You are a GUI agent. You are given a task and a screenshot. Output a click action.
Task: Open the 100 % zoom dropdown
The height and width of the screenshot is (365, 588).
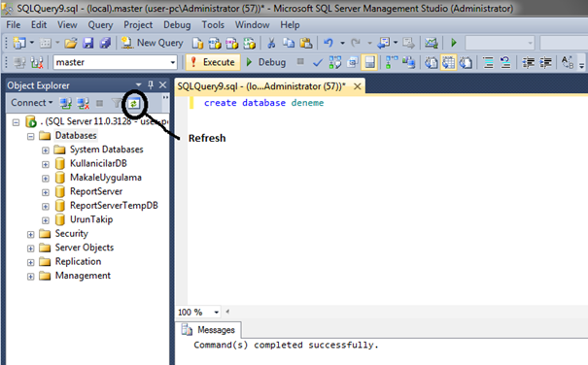[217, 313]
